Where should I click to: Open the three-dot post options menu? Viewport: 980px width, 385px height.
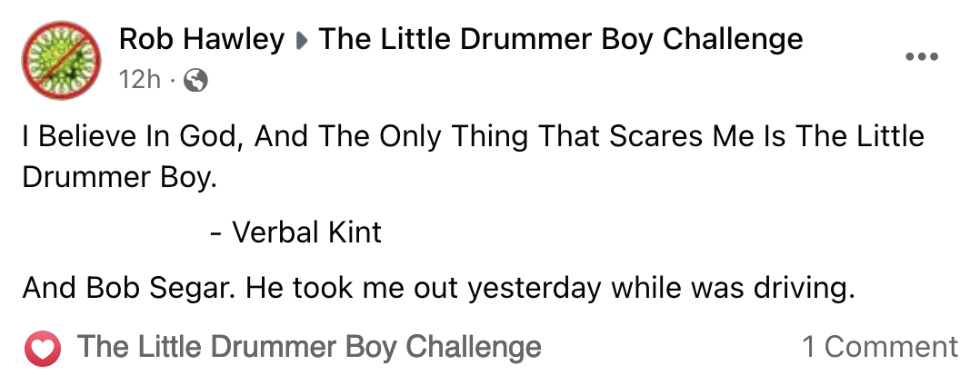pos(922,57)
